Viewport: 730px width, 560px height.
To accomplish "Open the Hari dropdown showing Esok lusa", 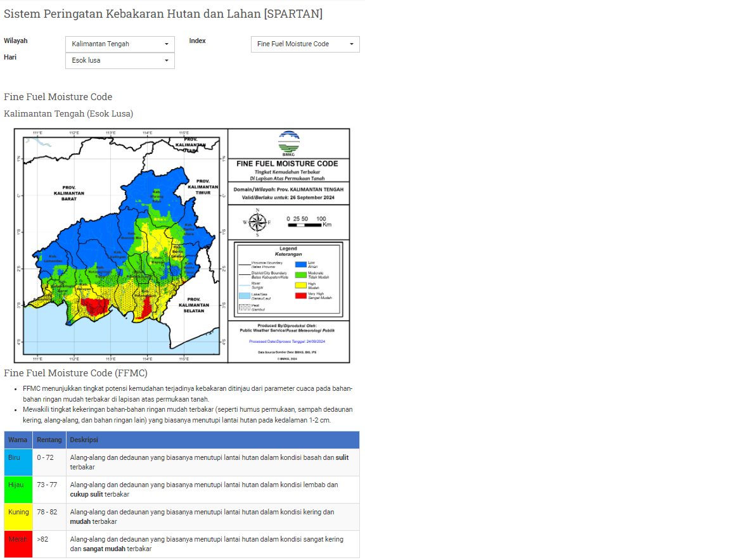I will [x=120, y=61].
